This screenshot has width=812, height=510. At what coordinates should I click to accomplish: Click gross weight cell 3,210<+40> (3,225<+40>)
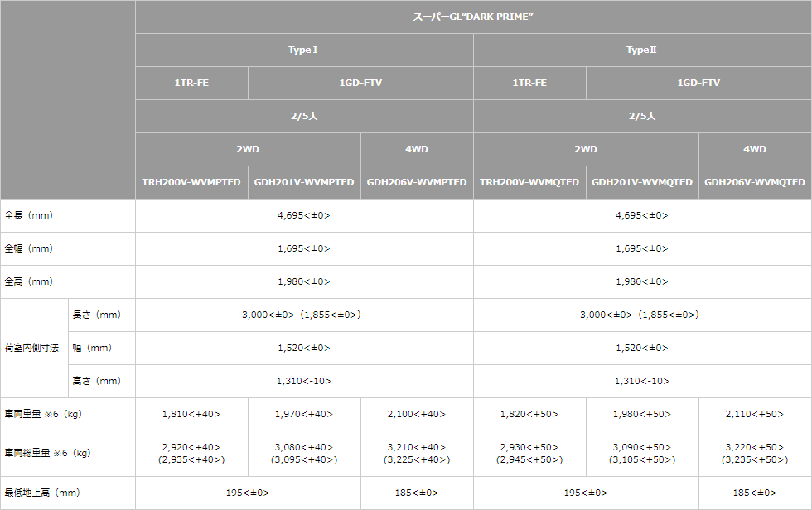(x=417, y=454)
